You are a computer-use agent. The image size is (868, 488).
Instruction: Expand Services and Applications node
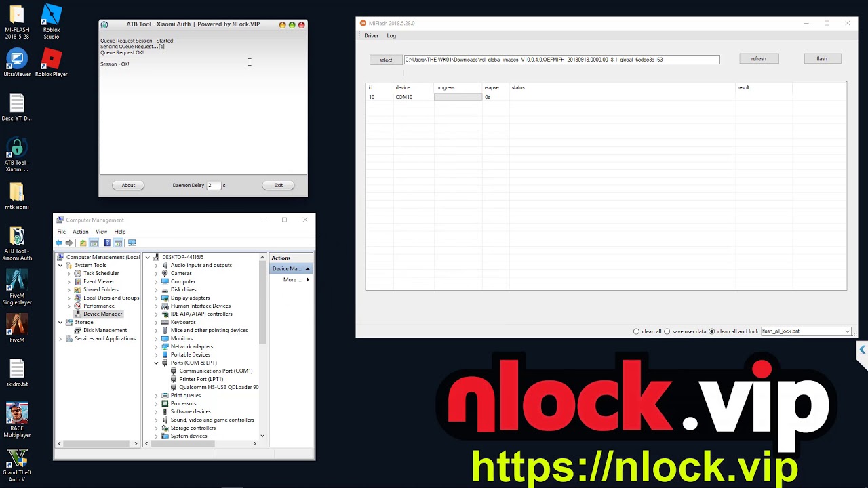pos(60,338)
